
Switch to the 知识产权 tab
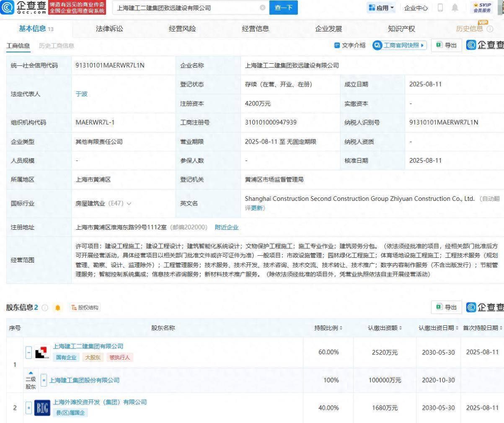click(x=401, y=29)
